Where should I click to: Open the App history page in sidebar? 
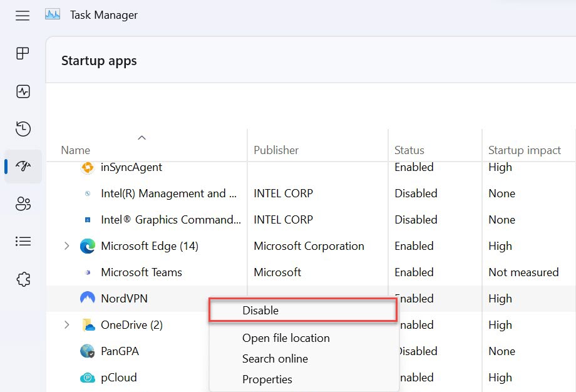tap(23, 128)
